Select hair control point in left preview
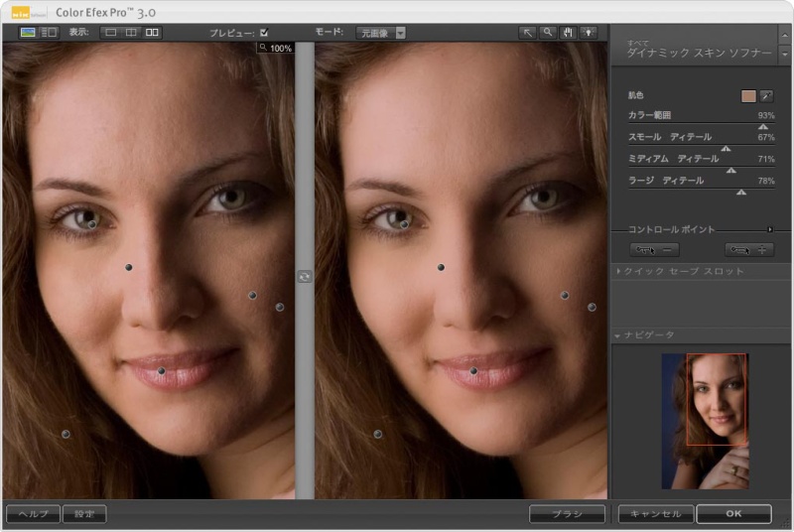Viewport: 794px width, 532px height. point(66,435)
